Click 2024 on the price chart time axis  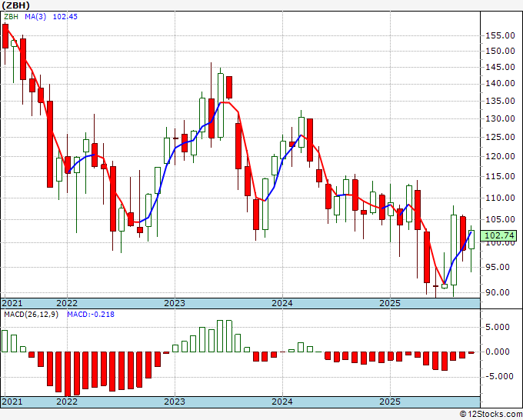282,303
